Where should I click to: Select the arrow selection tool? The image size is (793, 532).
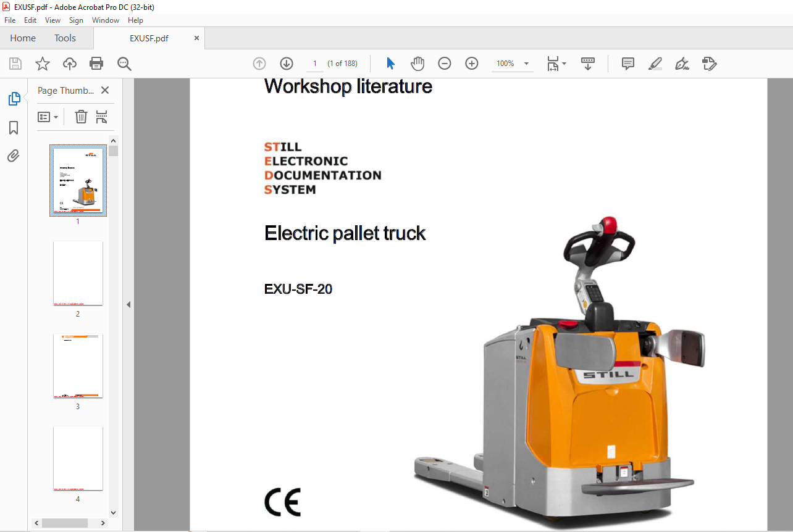pyautogui.click(x=390, y=64)
